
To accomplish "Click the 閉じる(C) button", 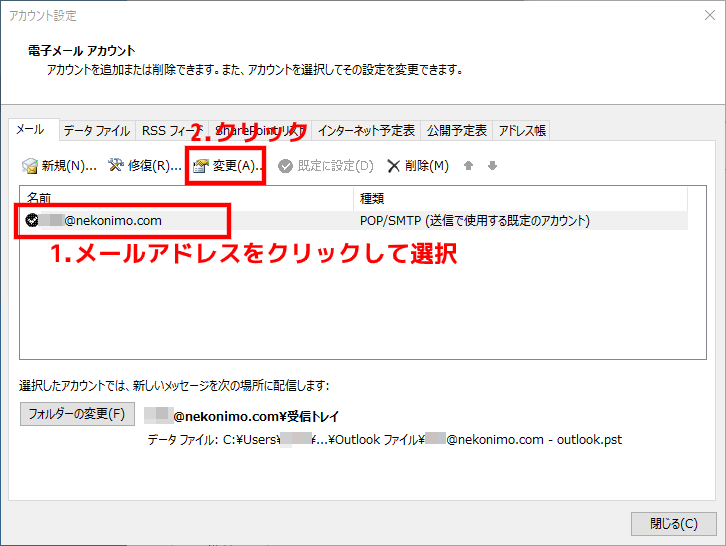I will [x=674, y=524].
